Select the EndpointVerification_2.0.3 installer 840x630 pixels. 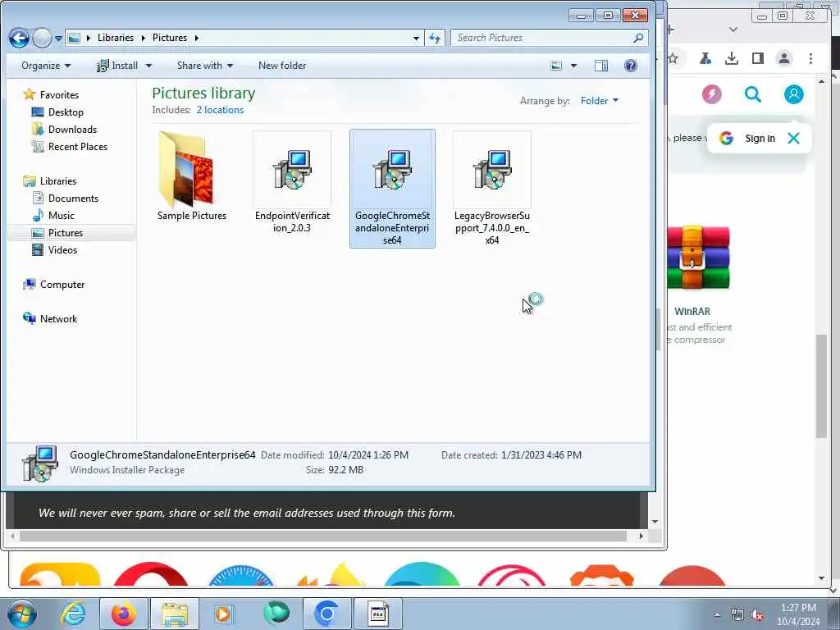coord(292,182)
